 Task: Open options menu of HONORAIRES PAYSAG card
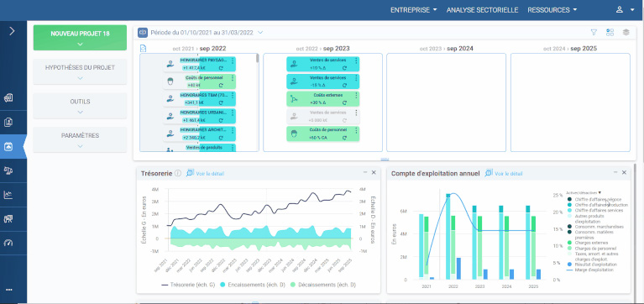click(x=233, y=60)
